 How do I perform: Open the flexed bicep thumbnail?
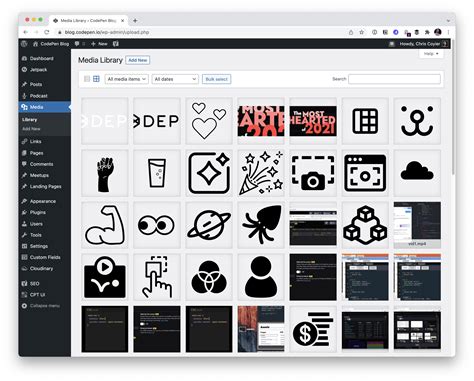click(x=105, y=225)
